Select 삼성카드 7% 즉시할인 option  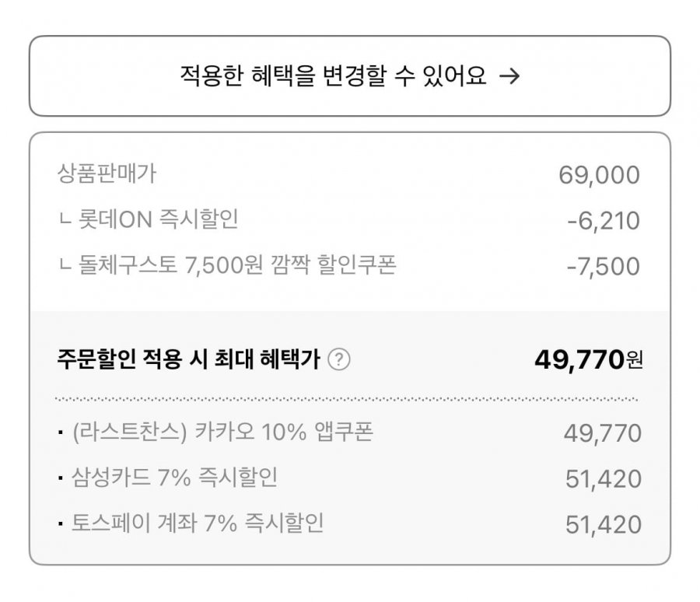tap(350, 478)
